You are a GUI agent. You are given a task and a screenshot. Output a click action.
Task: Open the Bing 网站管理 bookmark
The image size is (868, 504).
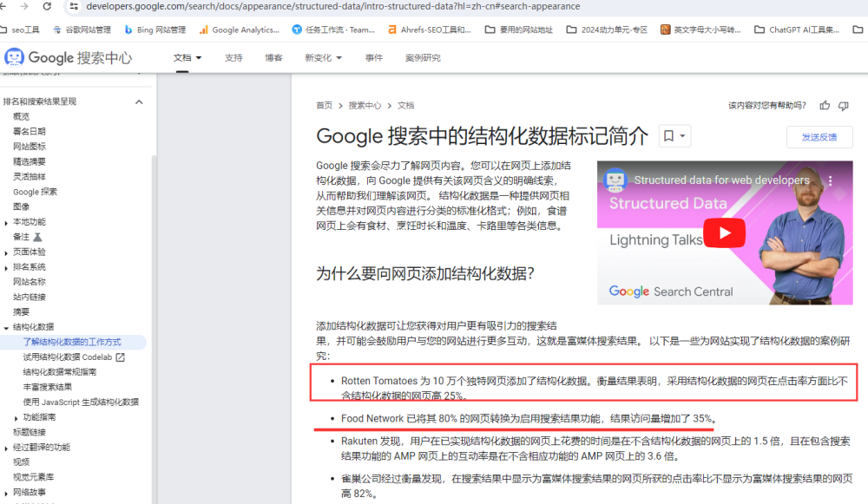(x=155, y=29)
